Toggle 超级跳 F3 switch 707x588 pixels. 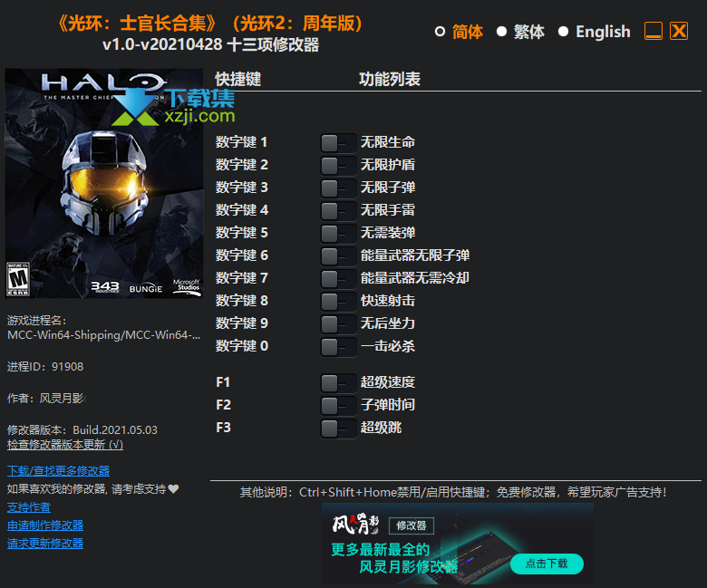[x=338, y=429]
